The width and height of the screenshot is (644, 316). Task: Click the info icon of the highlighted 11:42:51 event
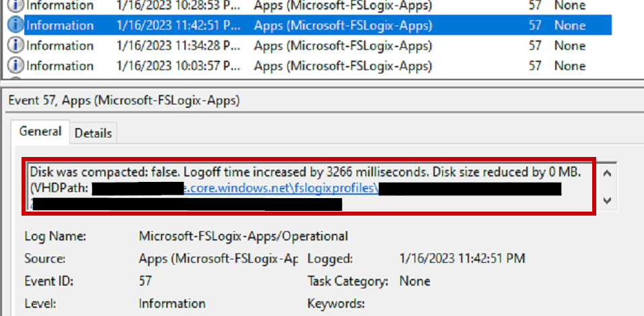point(15,26)
